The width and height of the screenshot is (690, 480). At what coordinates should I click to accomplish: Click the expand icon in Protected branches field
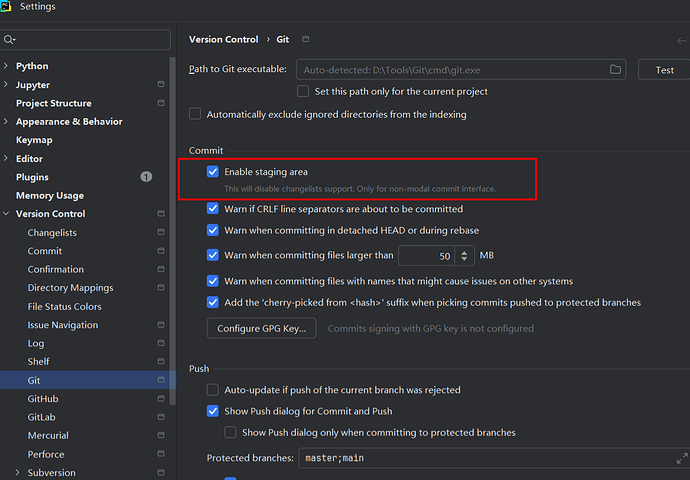tap(682, 458)
